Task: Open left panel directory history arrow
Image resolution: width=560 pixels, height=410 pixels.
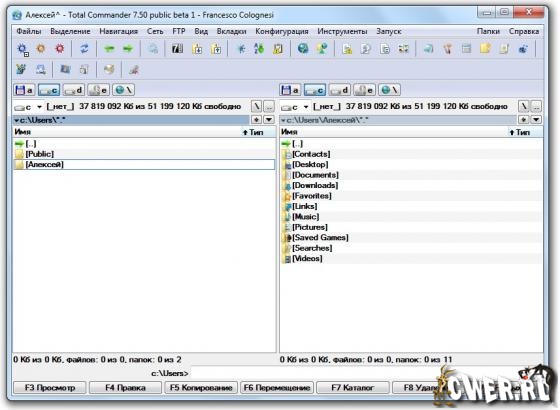Action: (269, 120)
